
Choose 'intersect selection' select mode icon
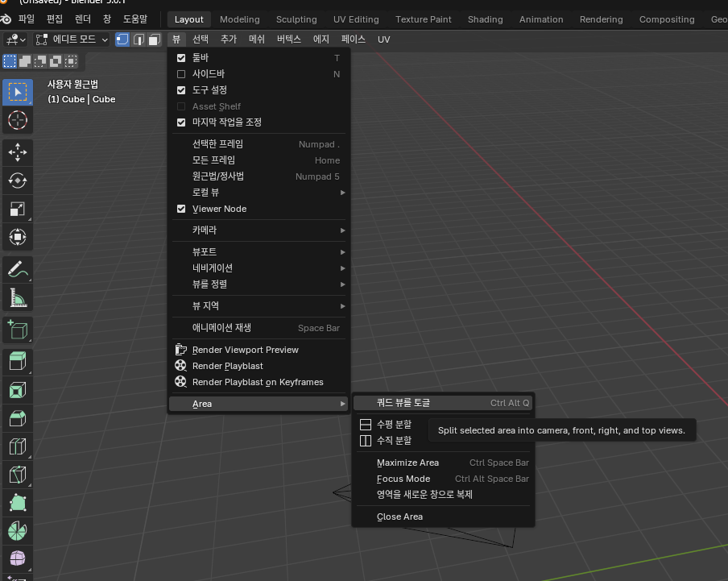point(71,61)
